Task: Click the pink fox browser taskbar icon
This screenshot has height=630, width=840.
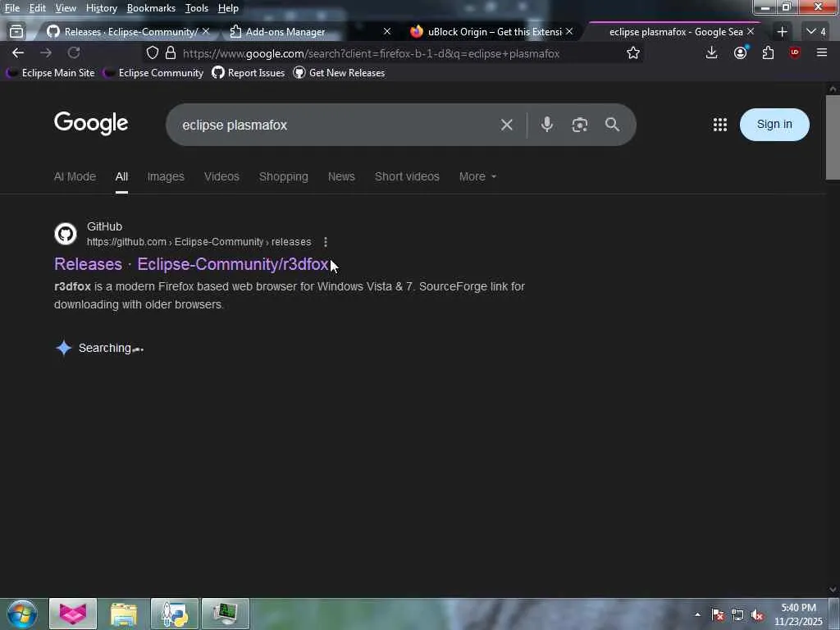Action: [x=73, y=614]
